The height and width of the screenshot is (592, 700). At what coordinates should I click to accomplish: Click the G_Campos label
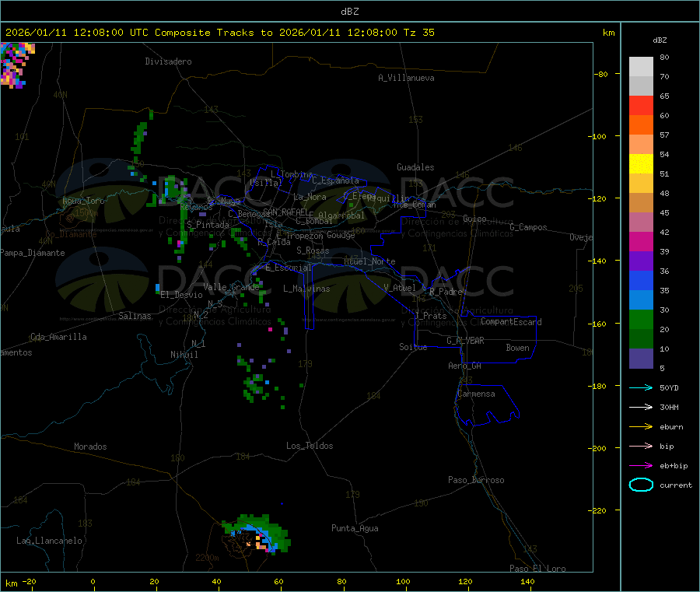tap(528, 227)
